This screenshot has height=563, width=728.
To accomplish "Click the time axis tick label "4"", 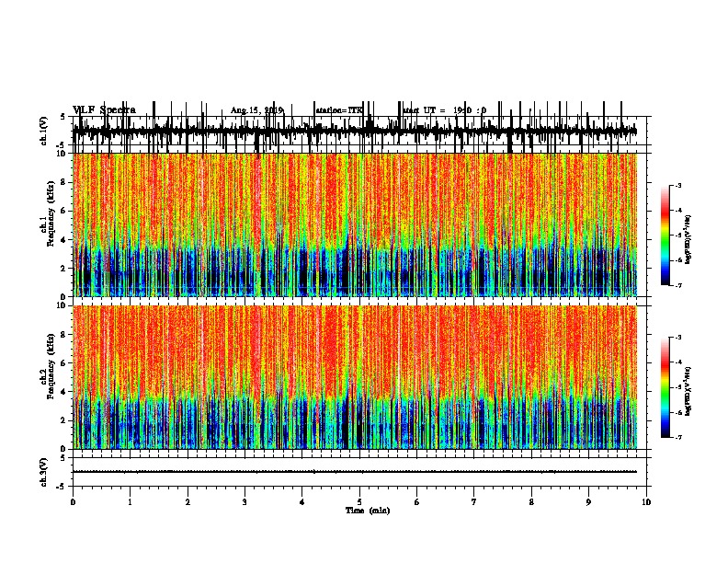I will (302, 502).
